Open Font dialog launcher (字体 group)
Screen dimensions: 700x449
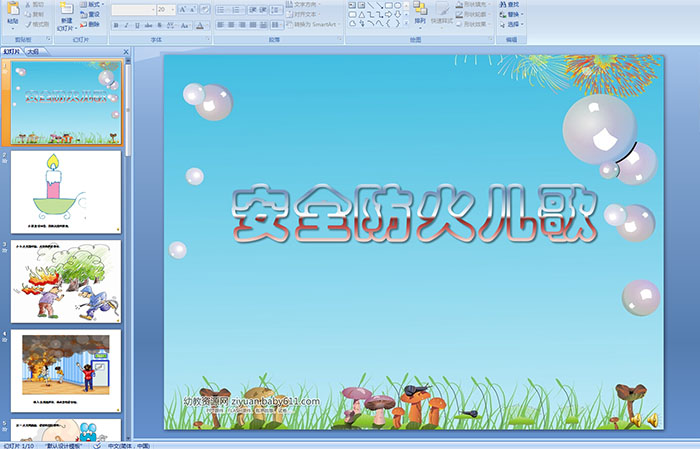(x=208, y=39)
